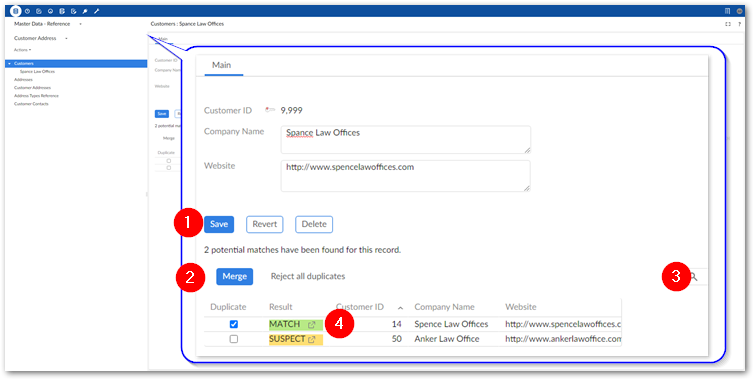Click the Merge button

235,277
